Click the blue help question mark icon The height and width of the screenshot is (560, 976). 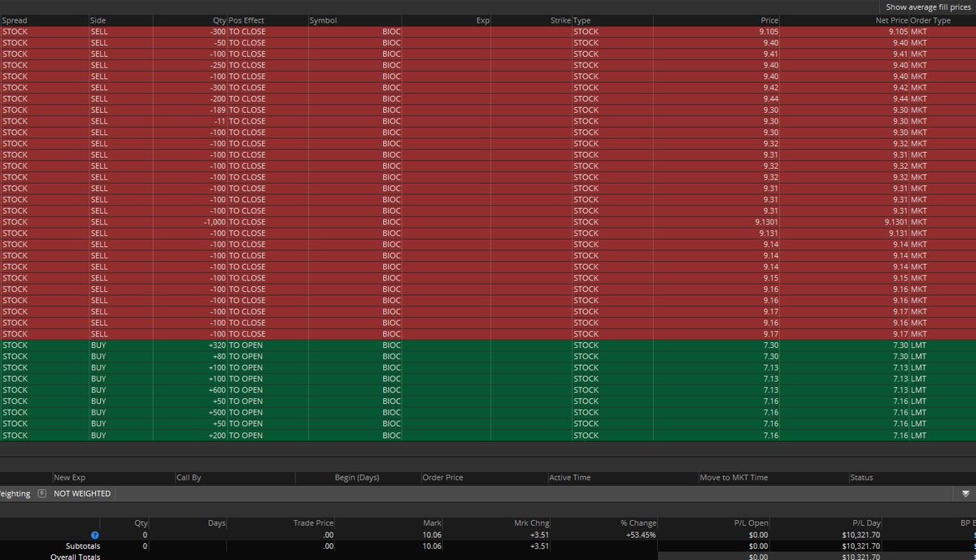(x=95, y=535)
